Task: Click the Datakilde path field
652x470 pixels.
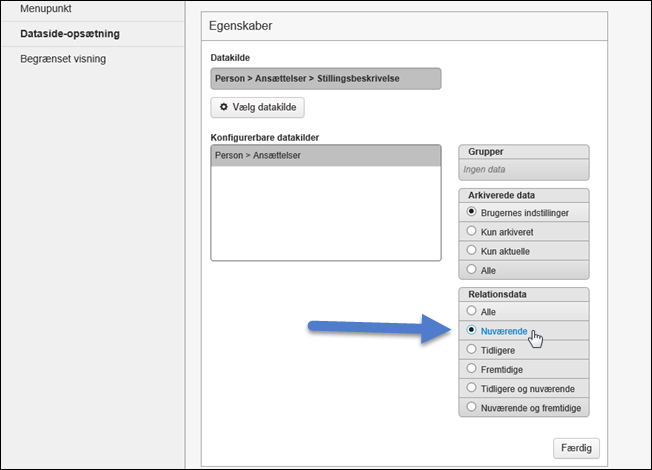Action: click(x=325, y=78)
